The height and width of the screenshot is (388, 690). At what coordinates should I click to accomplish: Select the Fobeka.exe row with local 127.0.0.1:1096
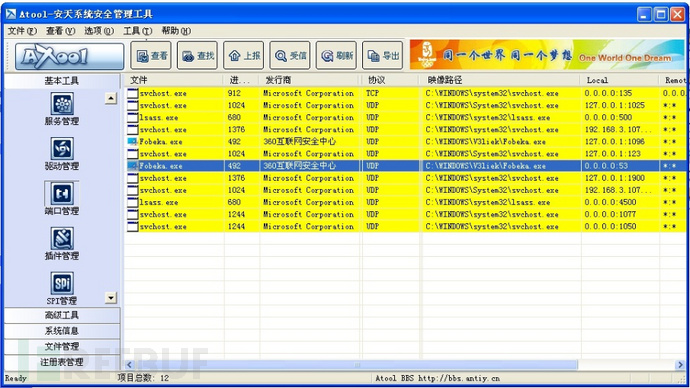(x=405, y=142)
